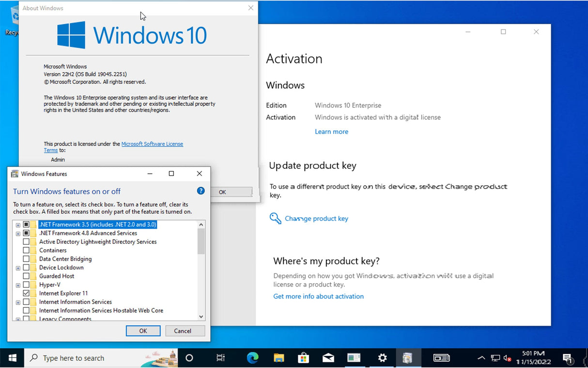Open the Windows Features help icon

pos(201,191)
